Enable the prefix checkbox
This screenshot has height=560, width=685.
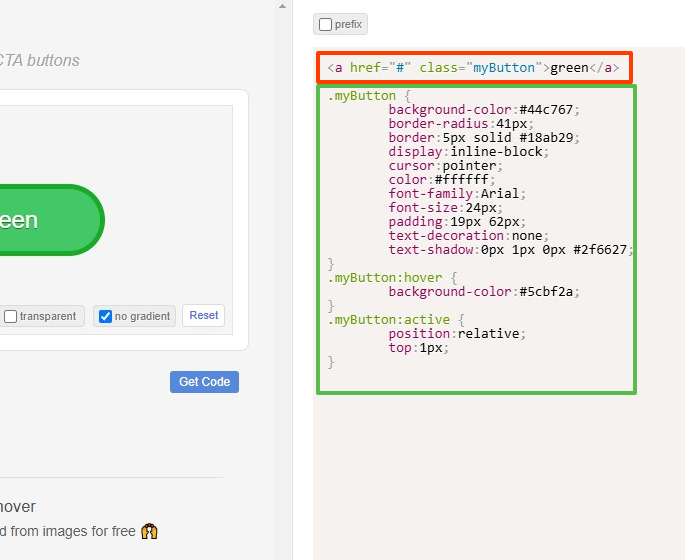coord(325,24)
